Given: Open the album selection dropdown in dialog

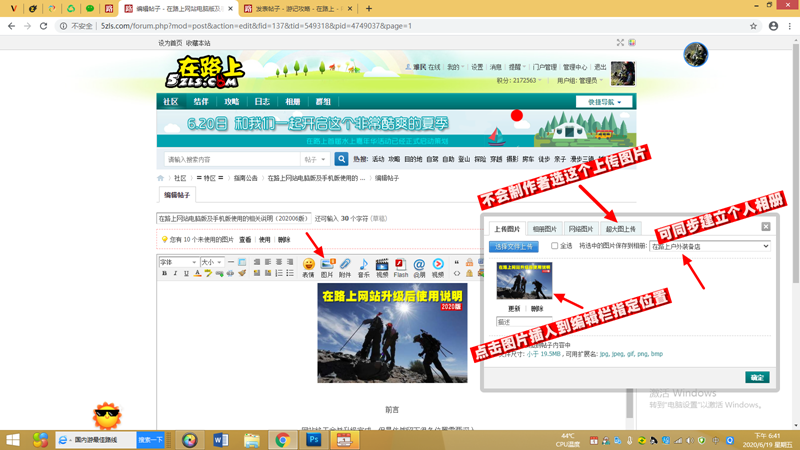Looking at the screenshot, I should pos(710,246).
